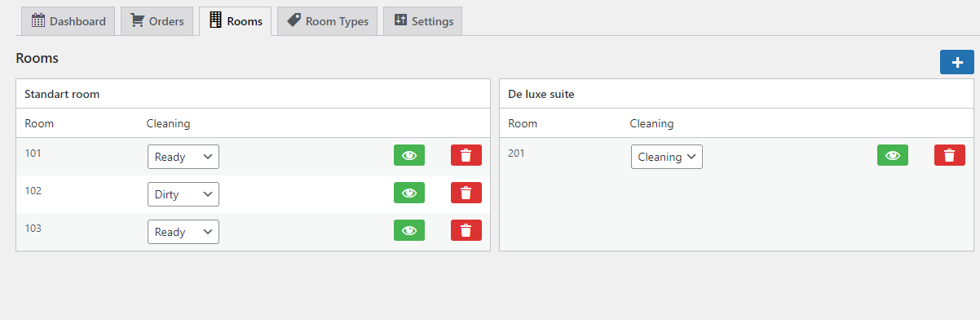This screenshot has width=980, height=320.
Task: Open the Rooms tab
Action: pos(235,21)
